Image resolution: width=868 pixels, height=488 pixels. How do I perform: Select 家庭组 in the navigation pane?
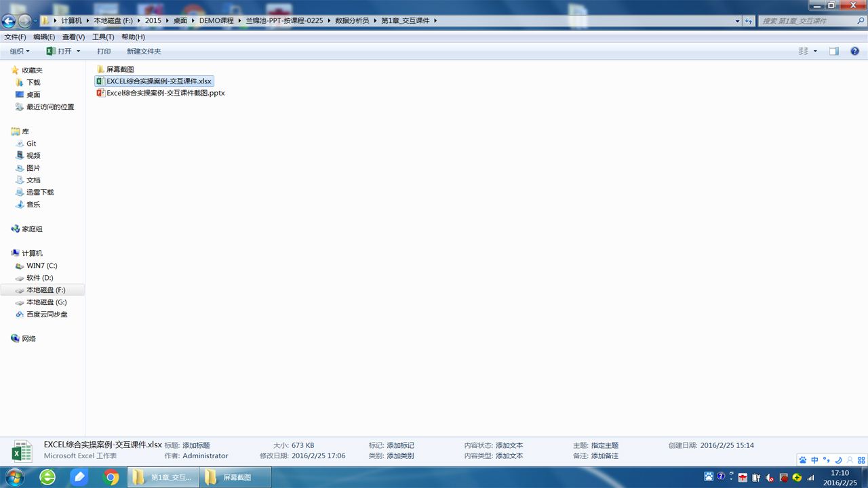click(x=32, y=229)
